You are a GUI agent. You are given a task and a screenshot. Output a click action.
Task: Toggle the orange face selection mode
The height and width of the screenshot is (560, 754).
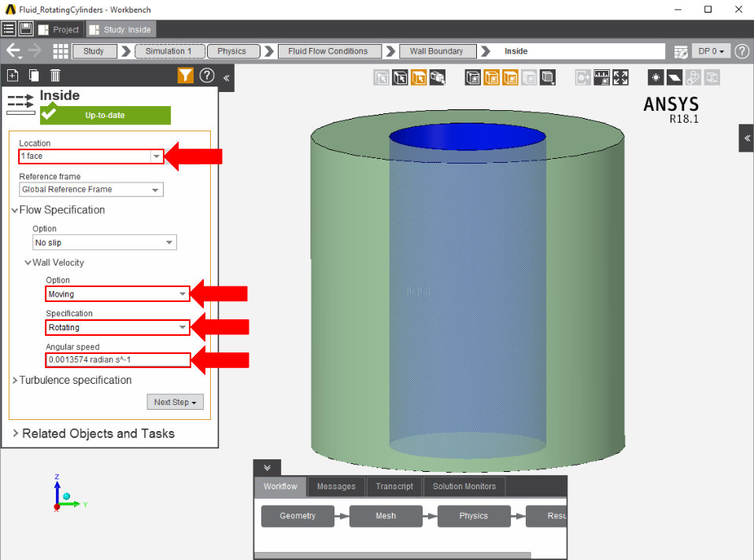(419, 77)
